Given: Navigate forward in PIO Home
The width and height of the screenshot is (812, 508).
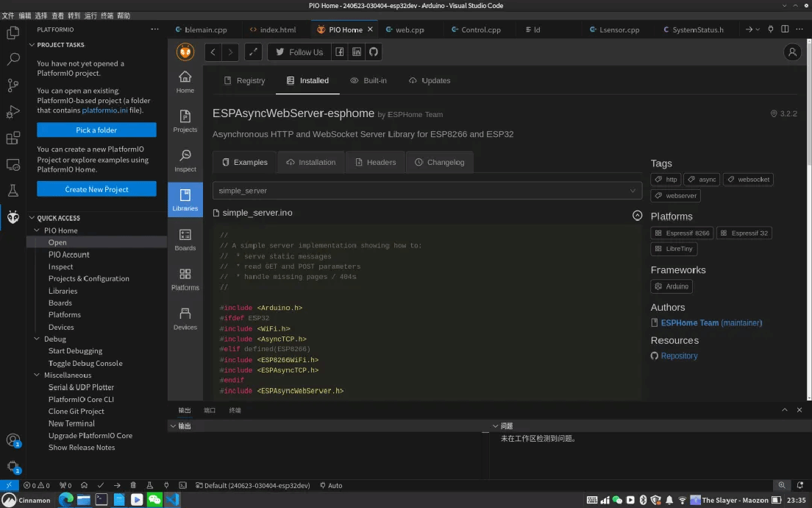Looking at the screenshot, I should pyautogui.click(x=230, y=52).
